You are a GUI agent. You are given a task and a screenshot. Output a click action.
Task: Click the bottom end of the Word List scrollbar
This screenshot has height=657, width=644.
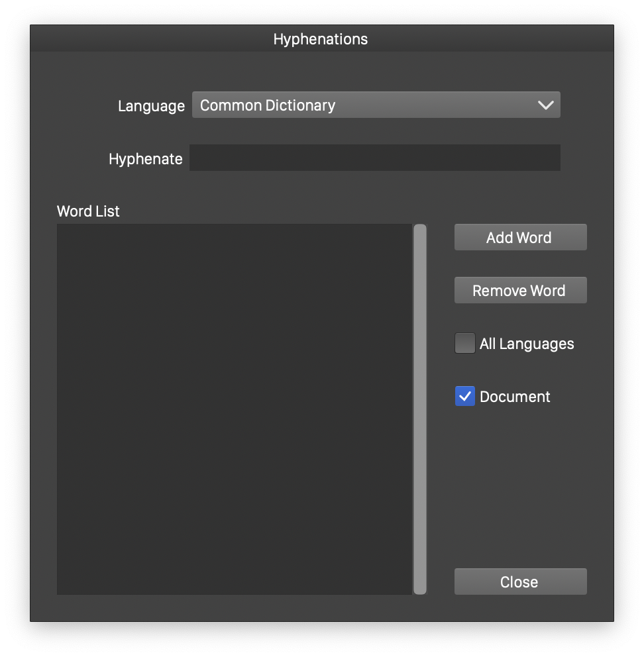[x=420, y=588]
